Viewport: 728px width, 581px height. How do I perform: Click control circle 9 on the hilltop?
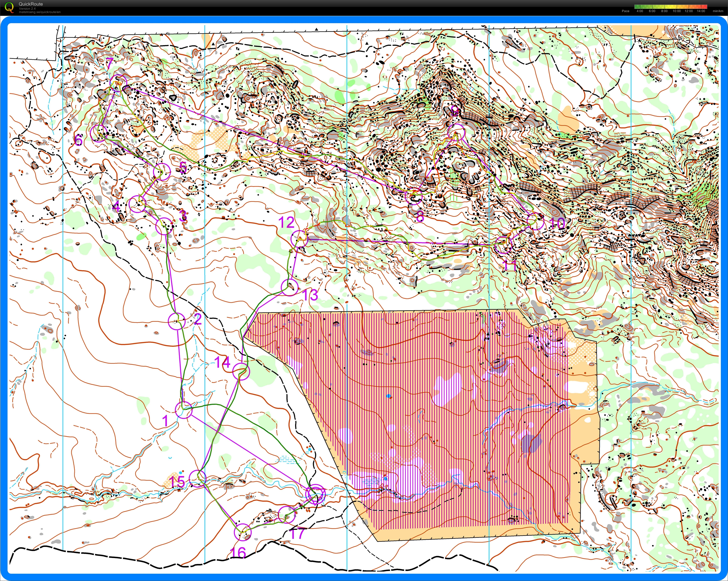coord(456,132)
